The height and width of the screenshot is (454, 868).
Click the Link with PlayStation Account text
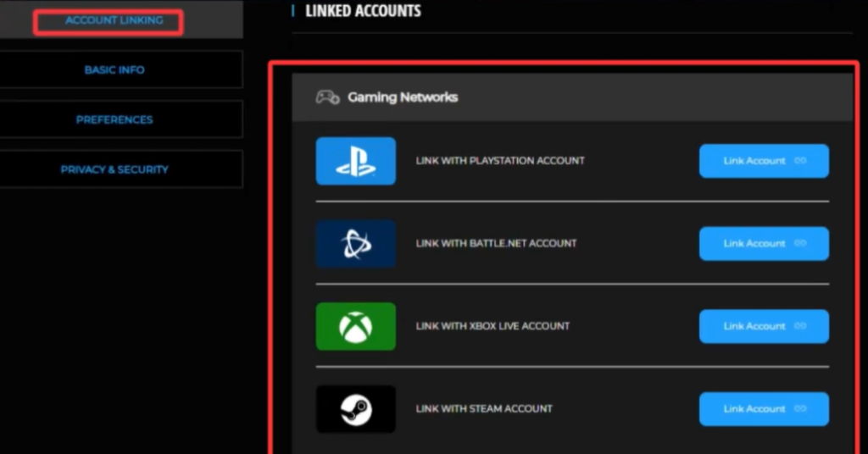[500, 161]
